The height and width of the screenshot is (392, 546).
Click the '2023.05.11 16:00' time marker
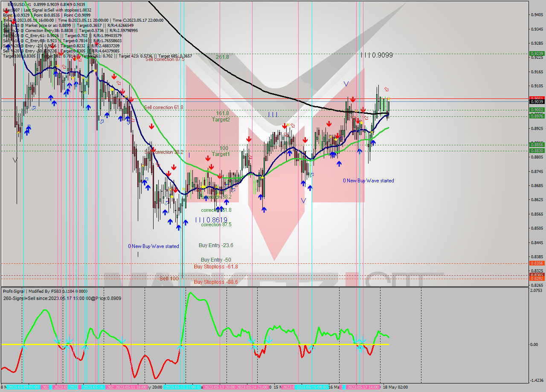[131, 387]
